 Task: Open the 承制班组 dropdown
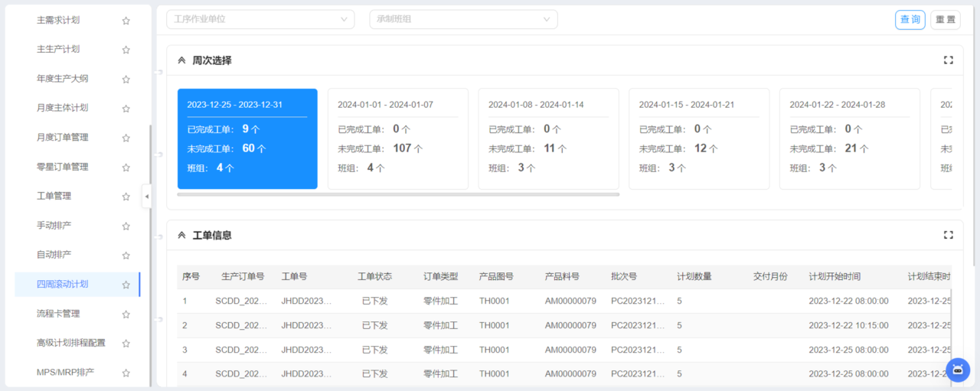click(x=463, y=19)
